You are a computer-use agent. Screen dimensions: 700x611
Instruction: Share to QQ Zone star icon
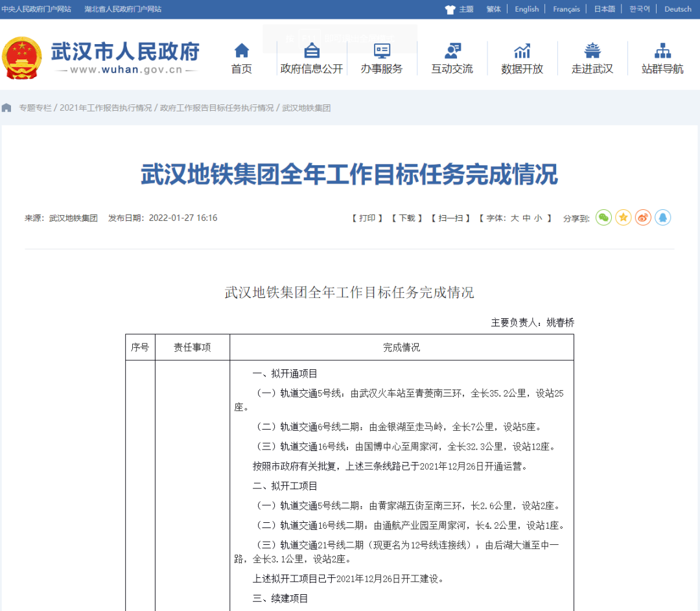coord(624,218)
